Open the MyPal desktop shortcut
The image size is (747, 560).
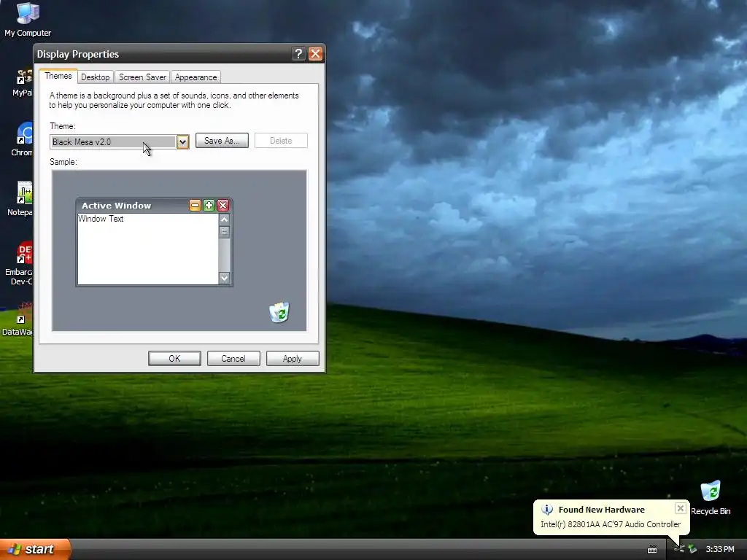click(23, 82)
